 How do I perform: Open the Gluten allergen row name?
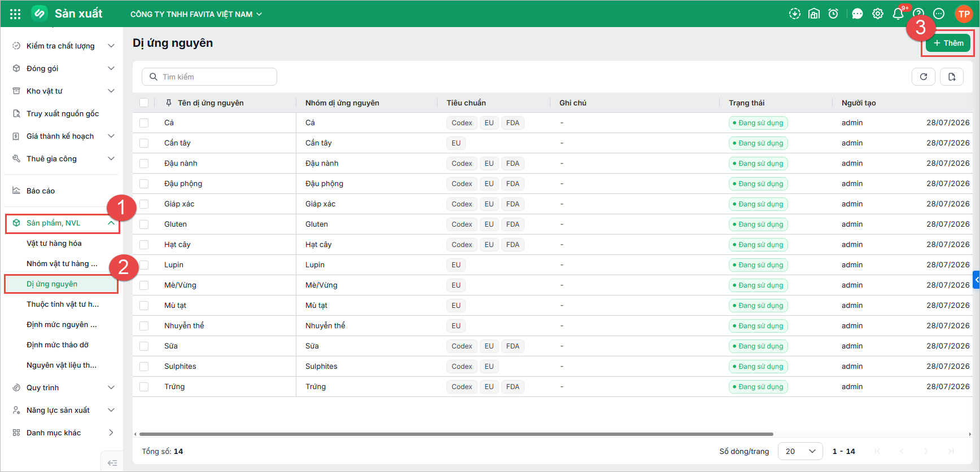coord(176,224)
